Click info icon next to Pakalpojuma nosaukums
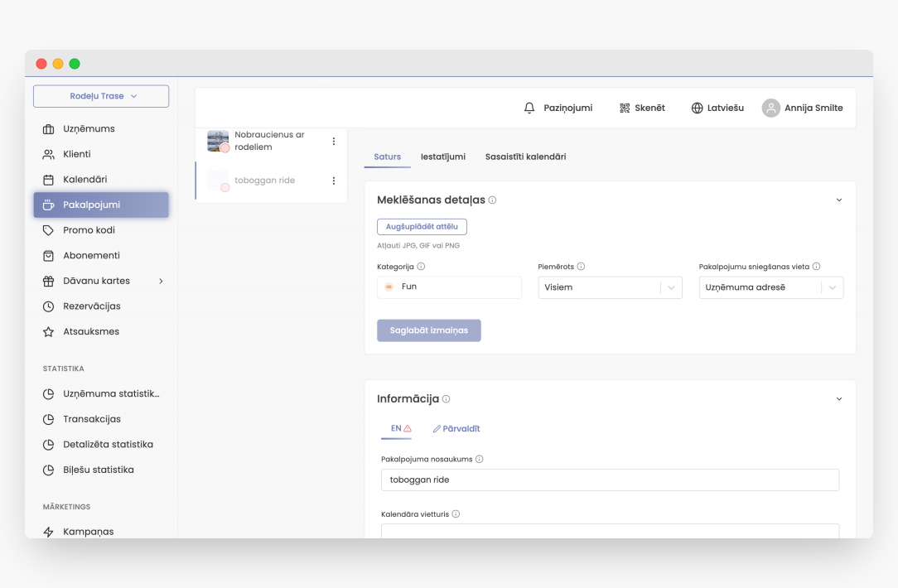This screenshot has height=588, width=898. (x=480, y=459)
